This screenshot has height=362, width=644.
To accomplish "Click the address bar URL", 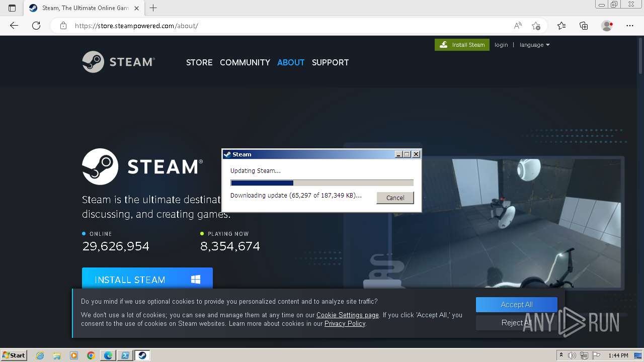I will 136,26.
